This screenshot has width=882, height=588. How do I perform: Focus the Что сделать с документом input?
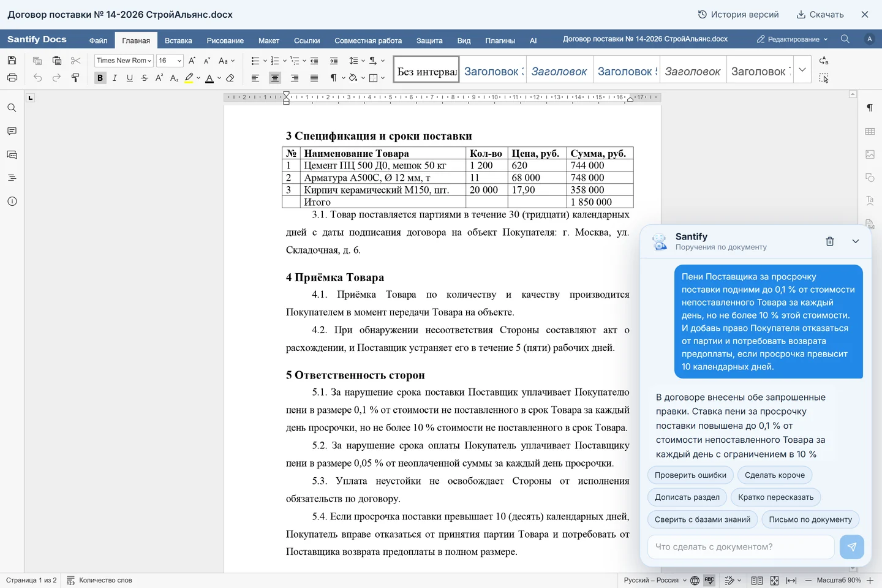(741, 547)
